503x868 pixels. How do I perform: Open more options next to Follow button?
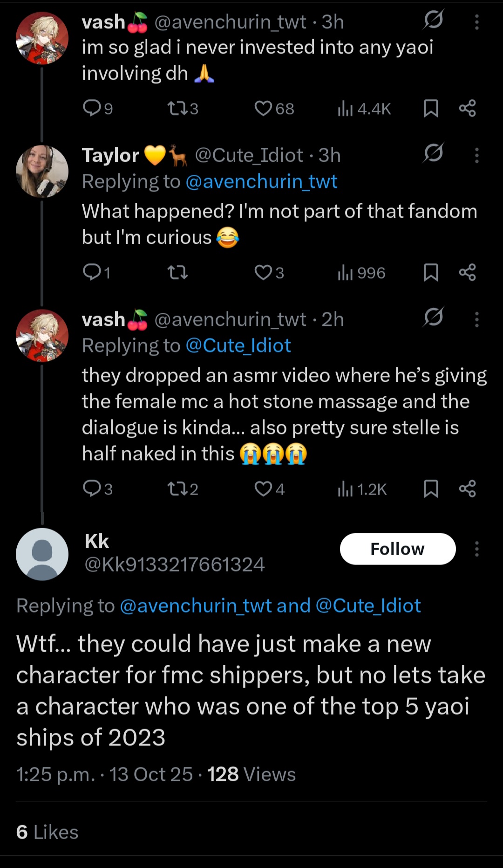click(476, 549)
